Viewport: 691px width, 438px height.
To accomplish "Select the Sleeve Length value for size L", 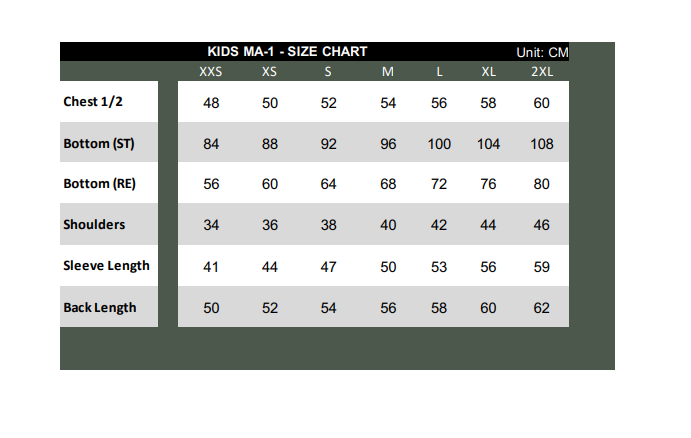I will tap(439, 266).
